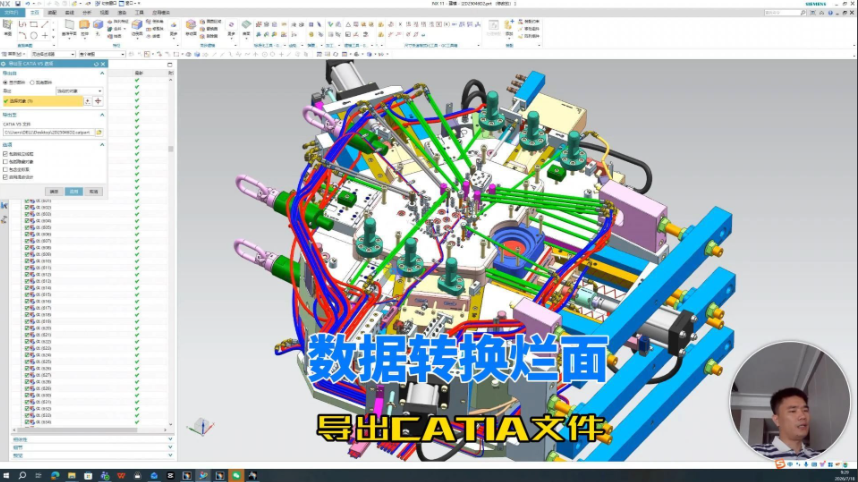
Task: Open the Move Face synchronous modeling tool
Action: point(190,27)
